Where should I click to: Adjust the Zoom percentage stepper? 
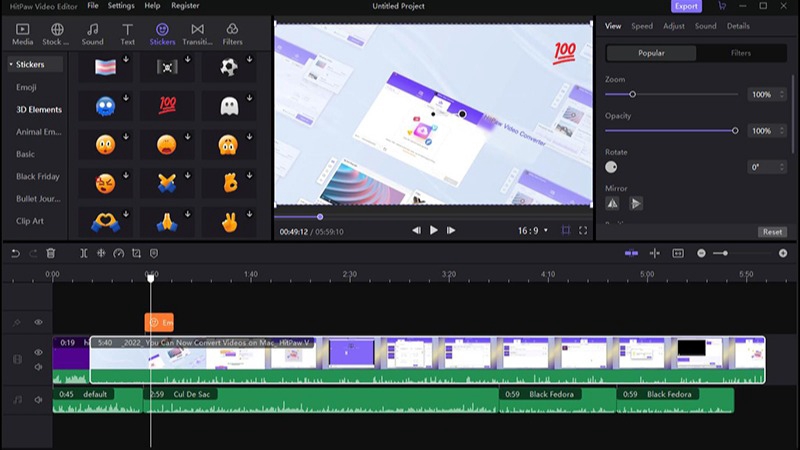[782, 94]
